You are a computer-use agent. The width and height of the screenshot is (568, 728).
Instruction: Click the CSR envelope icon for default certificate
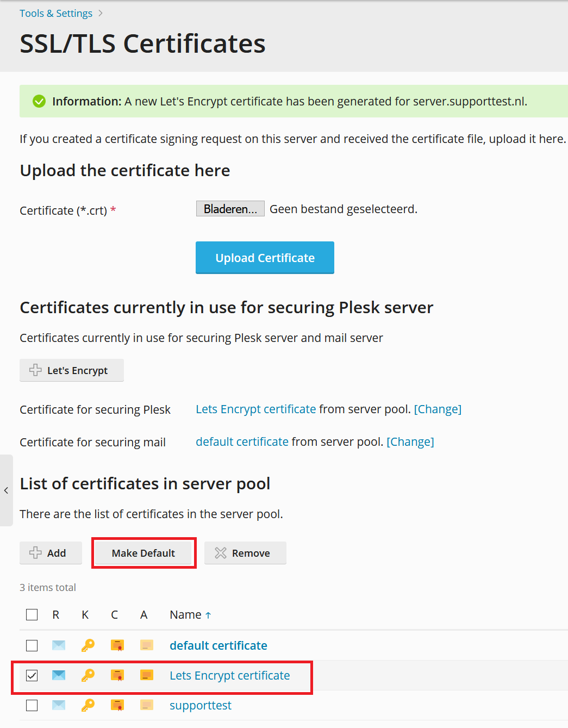pyautogui.click(x=59, y=645)
